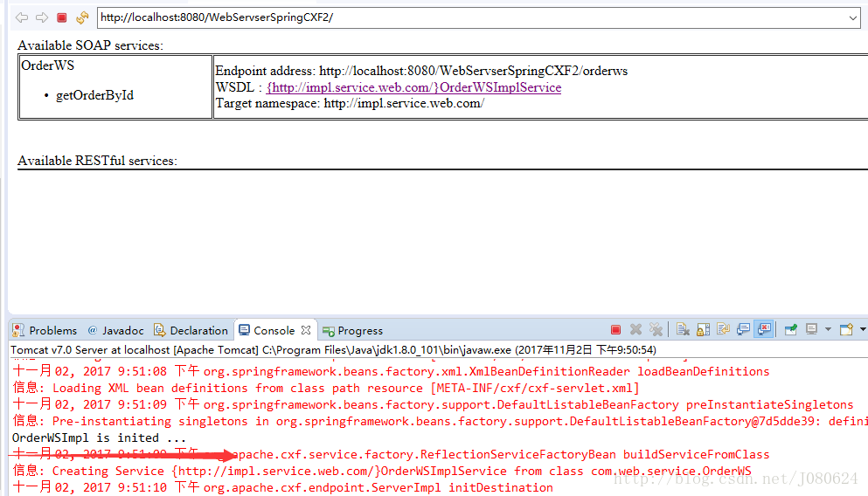Click the 'OrderWSImpl is inited ...' console line
The height and width of the screenshot is (496, 868).
tap(99, 438)
